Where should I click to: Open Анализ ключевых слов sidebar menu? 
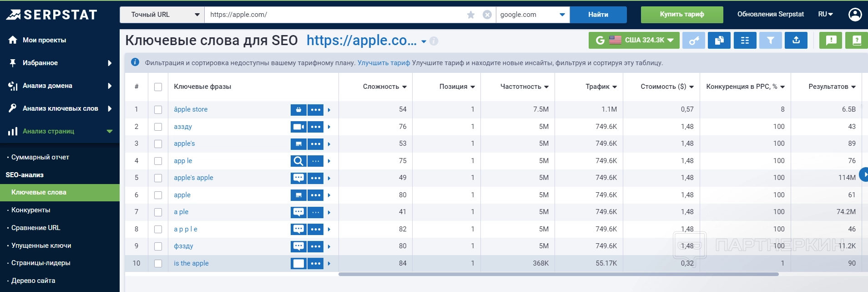coord(60,108)
